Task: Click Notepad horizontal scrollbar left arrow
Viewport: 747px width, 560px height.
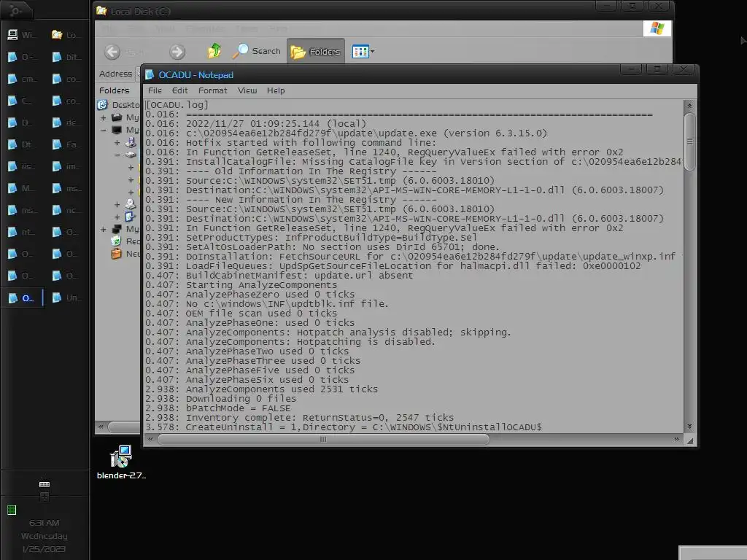Action: 150,439
